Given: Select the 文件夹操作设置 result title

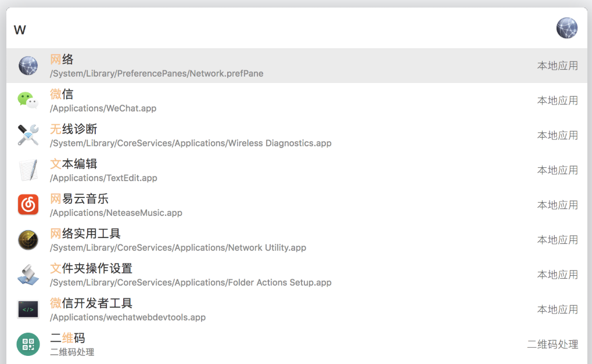Looking at the screenshot, I should point(91,269).
